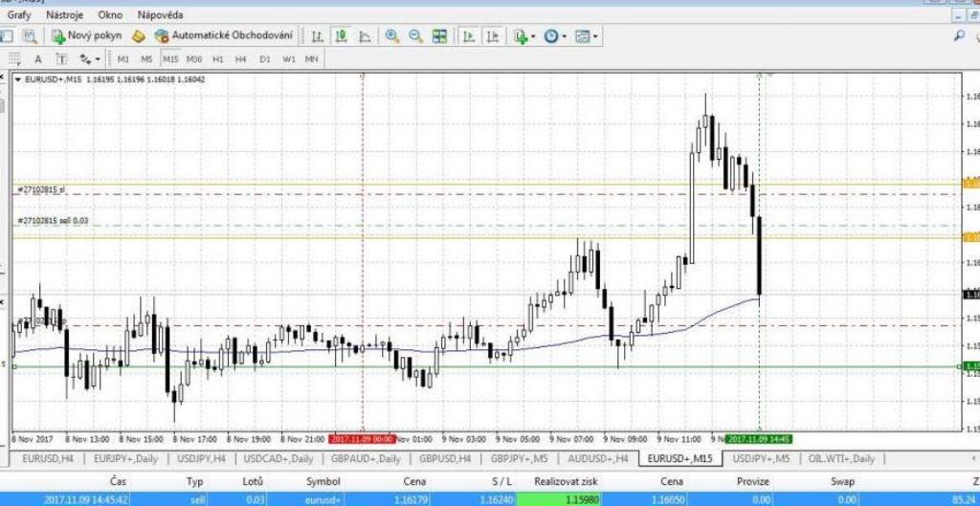Select the #27102815 sell 0.03 line label
The image size is (980, 506).
[53, 221]
